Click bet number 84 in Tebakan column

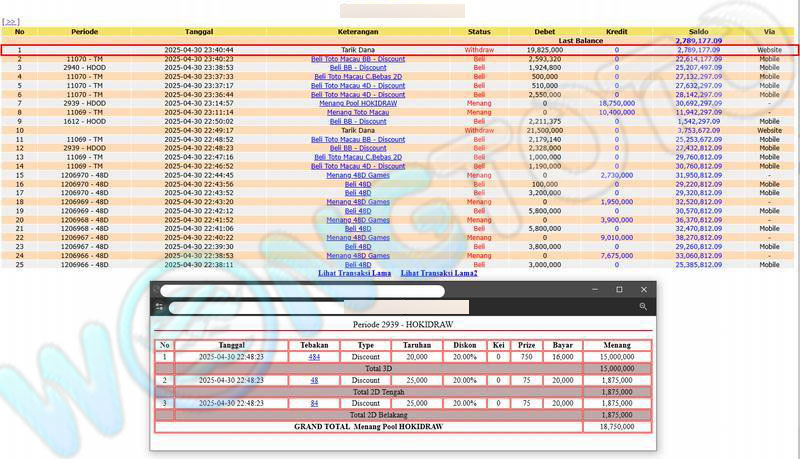pyautogui.click(x=314, y=403)
